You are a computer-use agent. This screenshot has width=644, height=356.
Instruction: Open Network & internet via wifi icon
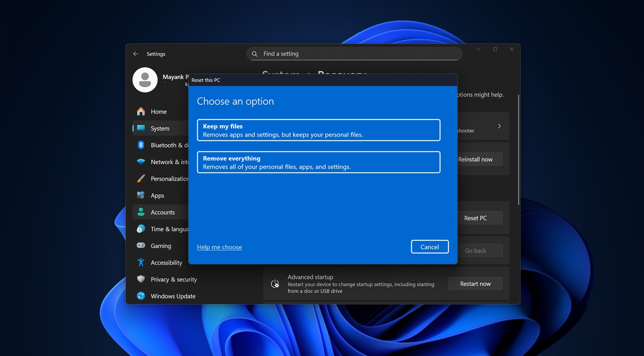point(141,162)
